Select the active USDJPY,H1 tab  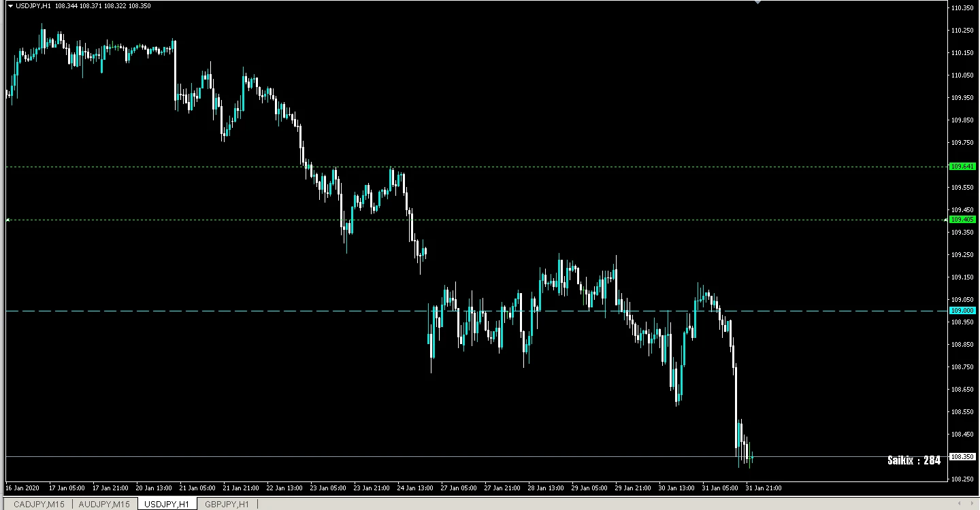pyautogui.click(x=167, y=504)
